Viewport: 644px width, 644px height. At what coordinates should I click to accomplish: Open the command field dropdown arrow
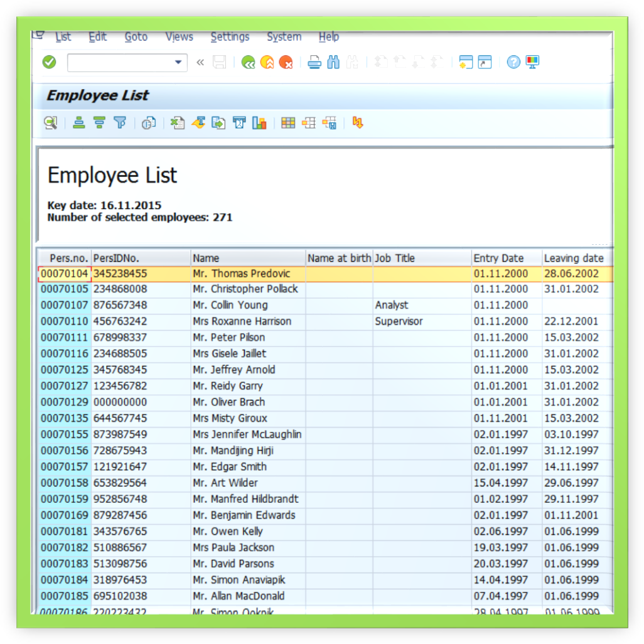pos(178,62)
